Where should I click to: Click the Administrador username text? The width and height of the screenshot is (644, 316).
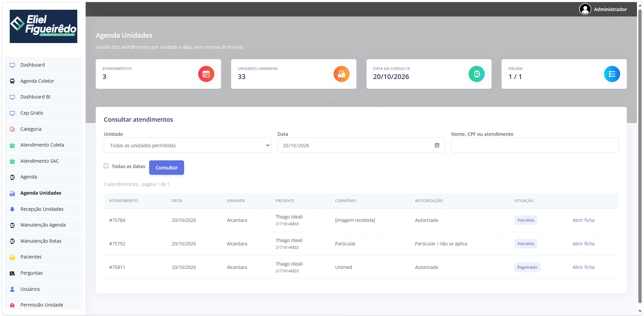(x=610, y=9)
